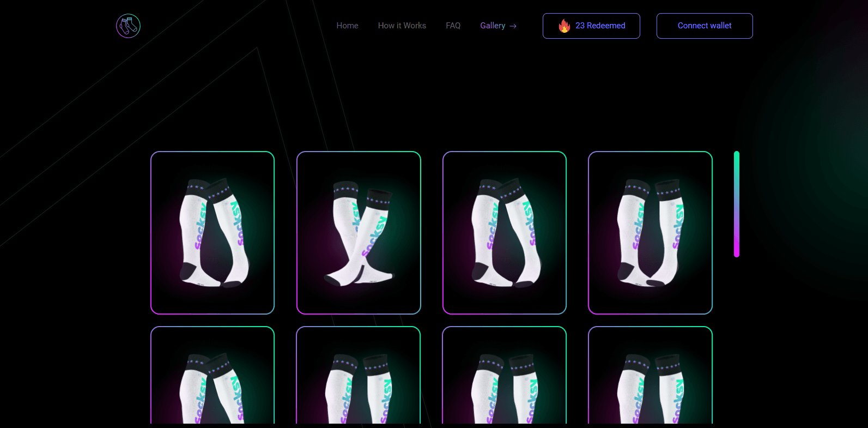Image resolution: width=868 pixels, height=428 pixels.
Task: Open second top-row card with crossed socks
Action: click(359, 233)
